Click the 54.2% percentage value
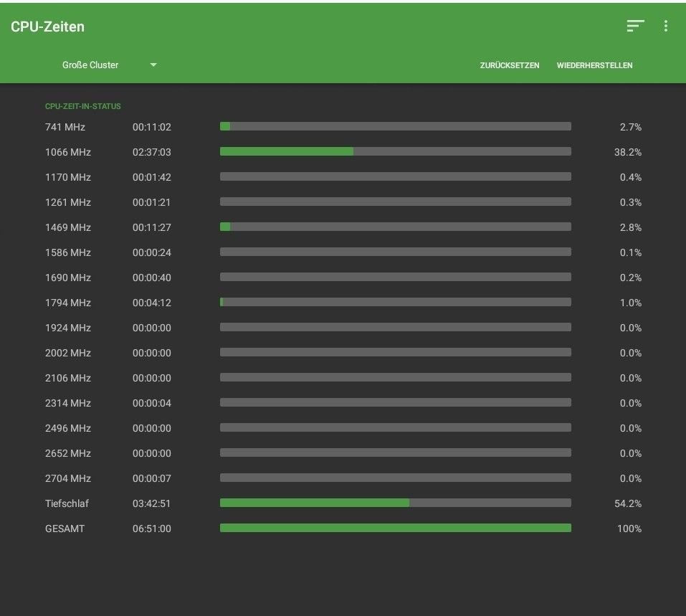This screenshot has height=616, width=686. click(x=628, y=503)
